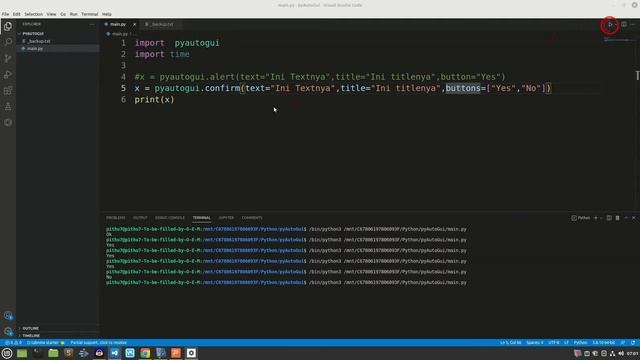640x360 pixels.
Task: Open the Testing flask view
Action: [8, 107]
